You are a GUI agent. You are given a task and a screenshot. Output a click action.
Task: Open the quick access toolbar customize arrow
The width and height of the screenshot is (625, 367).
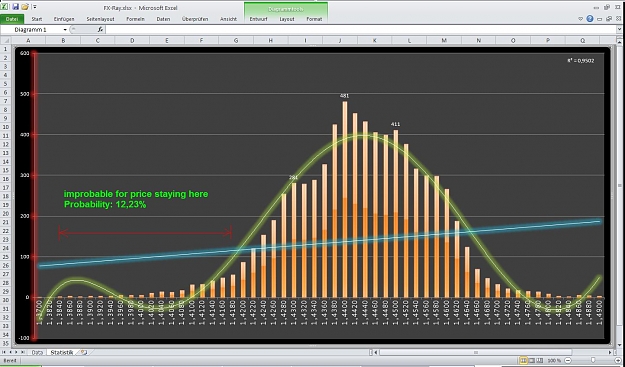point(35,7)
